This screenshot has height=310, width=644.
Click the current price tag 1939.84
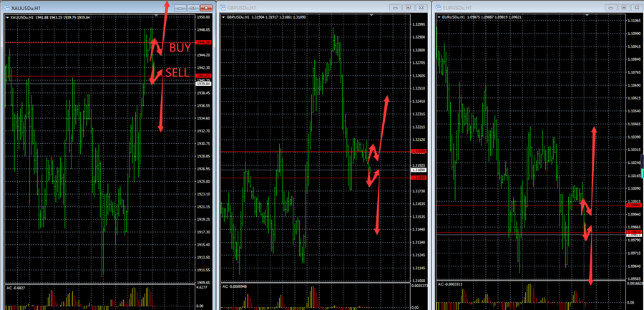203,83
